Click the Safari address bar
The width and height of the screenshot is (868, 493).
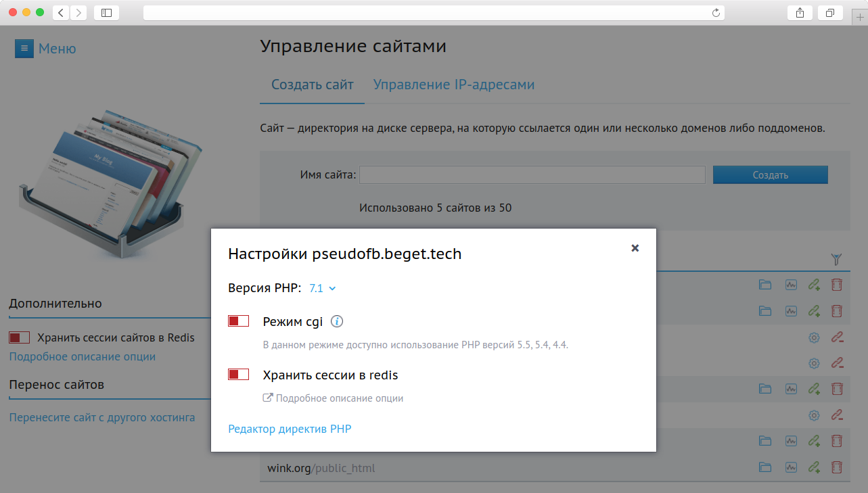434,12
